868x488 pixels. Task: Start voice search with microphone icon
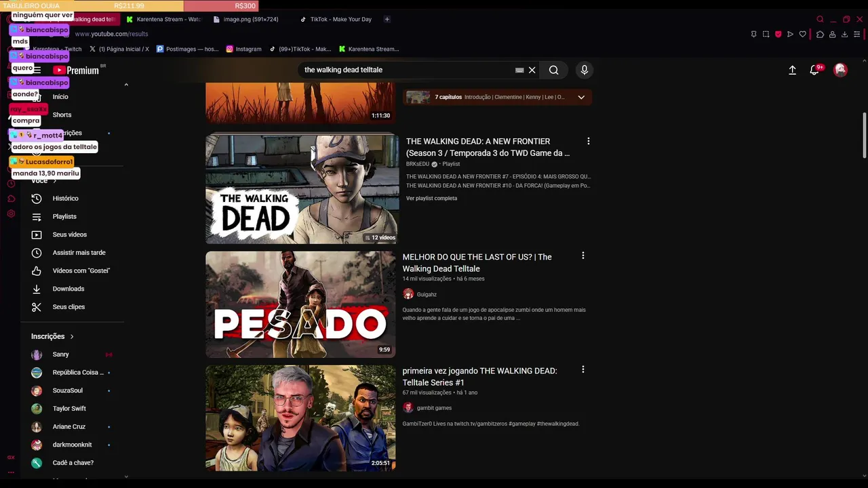(585, 70)
